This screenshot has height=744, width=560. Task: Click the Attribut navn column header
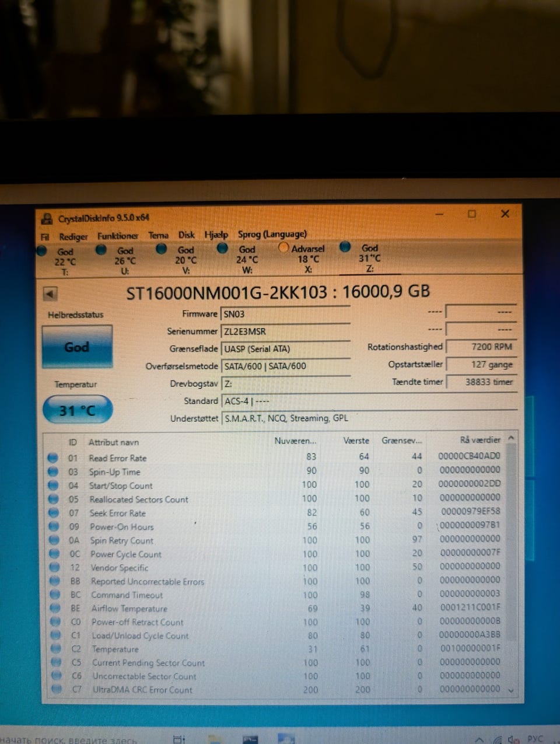[114, 442]
